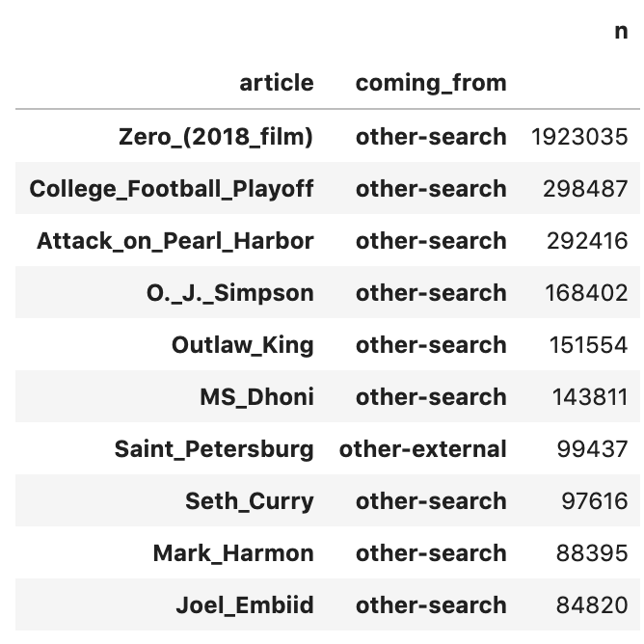Click the count 143811 for MS_Dhoni

click(x=590, y=397)
